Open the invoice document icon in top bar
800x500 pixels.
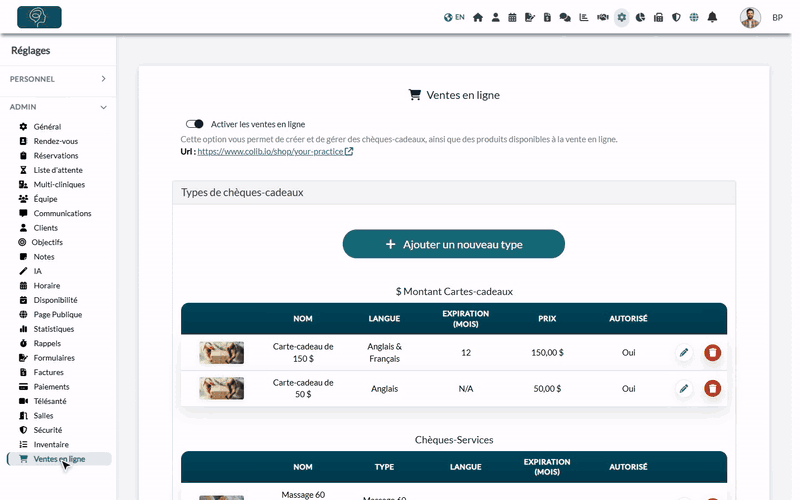click(547, 17)
